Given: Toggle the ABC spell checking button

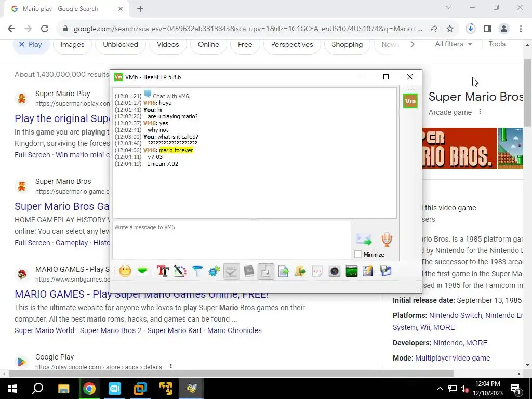Looking at the screenshot, I should coord(231,271).
